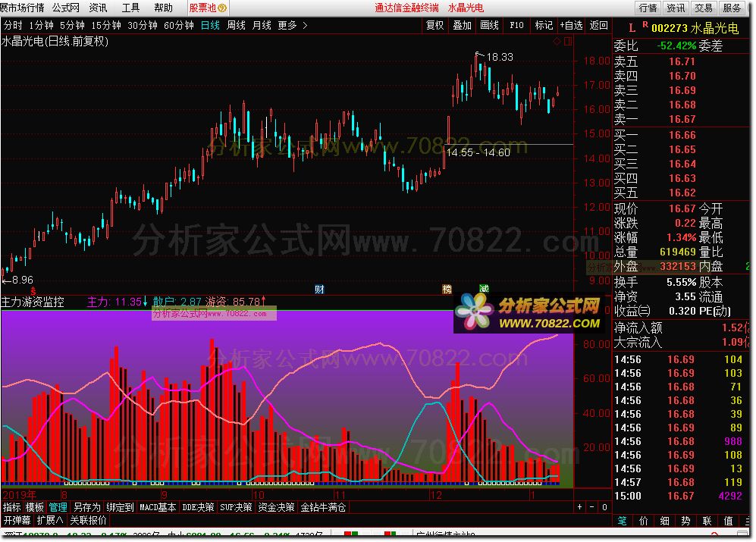The width and height of the screenshot is (756, 542).
Task: Click the 交易 button at top right
Action: (703, 8)
